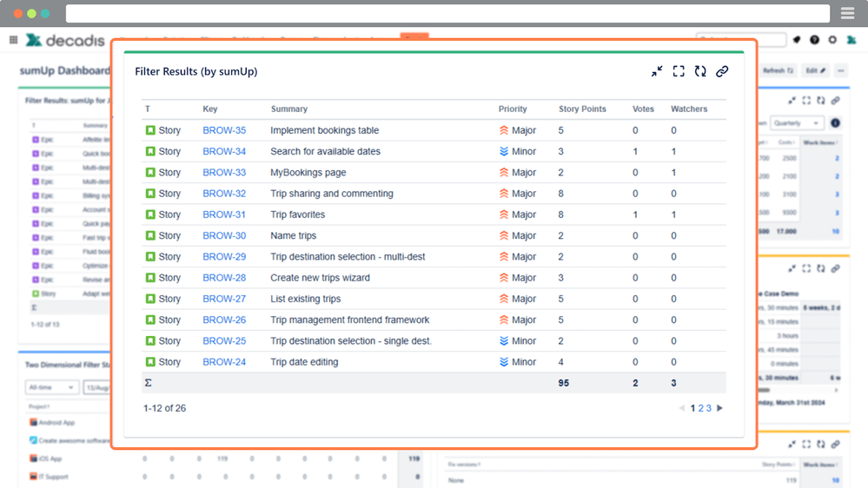This screenshot has width=868, height=488.
Task: Open the Quarterly dropdown
Action: [797, 122]
